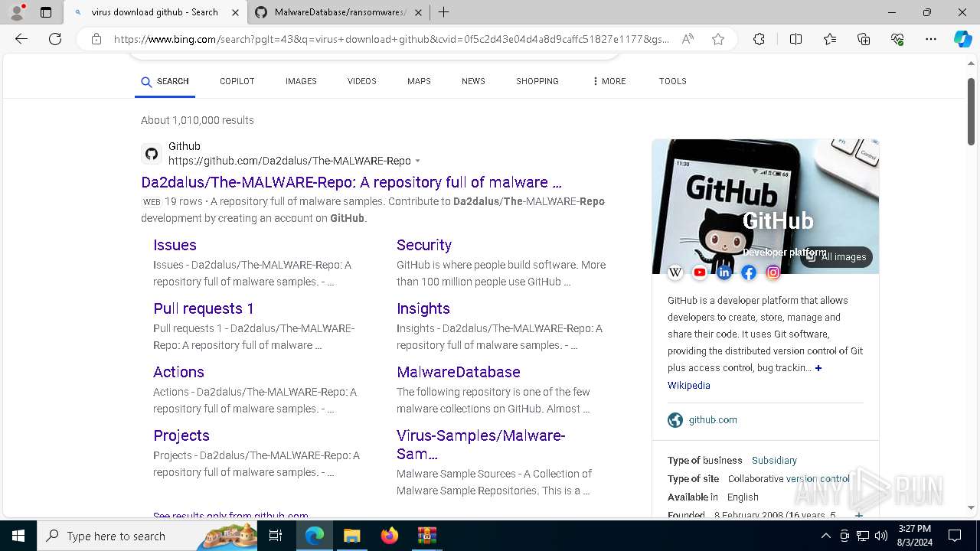This screenshot has height=551, width=980.
Task: Open GitHub Facebook icon in panel
Action: (x=749, y=272)
